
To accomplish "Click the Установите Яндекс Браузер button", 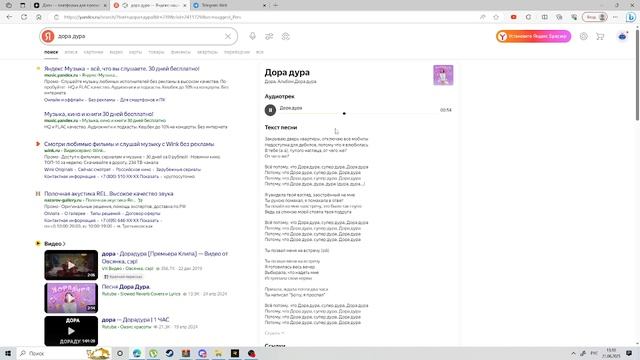I will 533,36.
